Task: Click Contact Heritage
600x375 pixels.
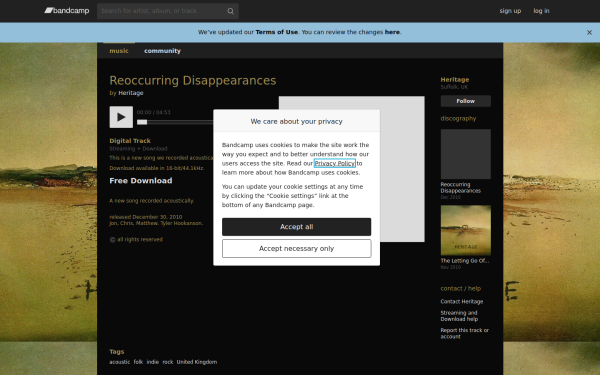Action: [461, 302]
